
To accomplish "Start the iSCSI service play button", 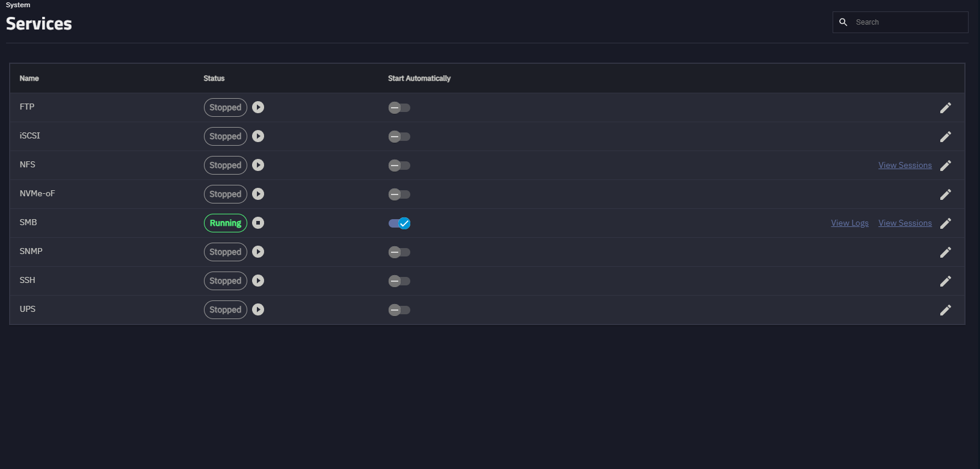I will coord(258,136).
